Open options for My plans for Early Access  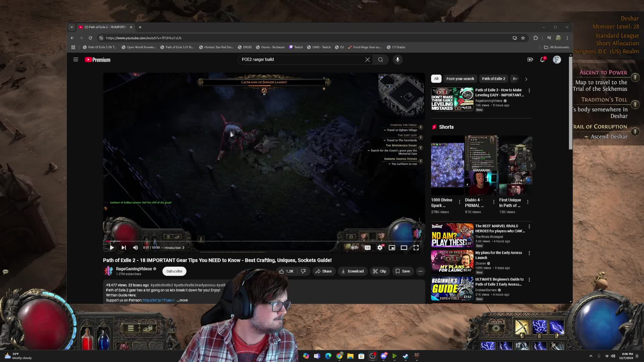[529, 253]
